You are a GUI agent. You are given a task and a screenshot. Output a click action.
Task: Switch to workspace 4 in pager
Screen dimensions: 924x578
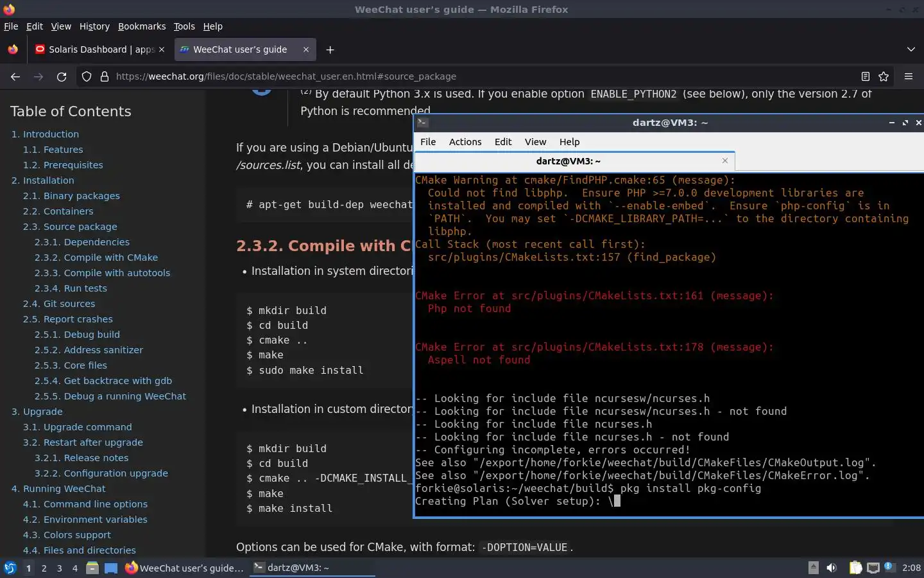point(75,568)
